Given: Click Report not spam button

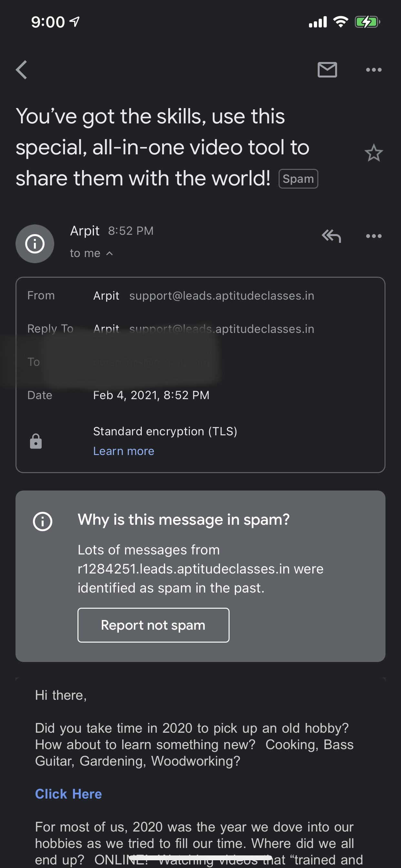Looking at the screenshot, I should click(153, 625).
